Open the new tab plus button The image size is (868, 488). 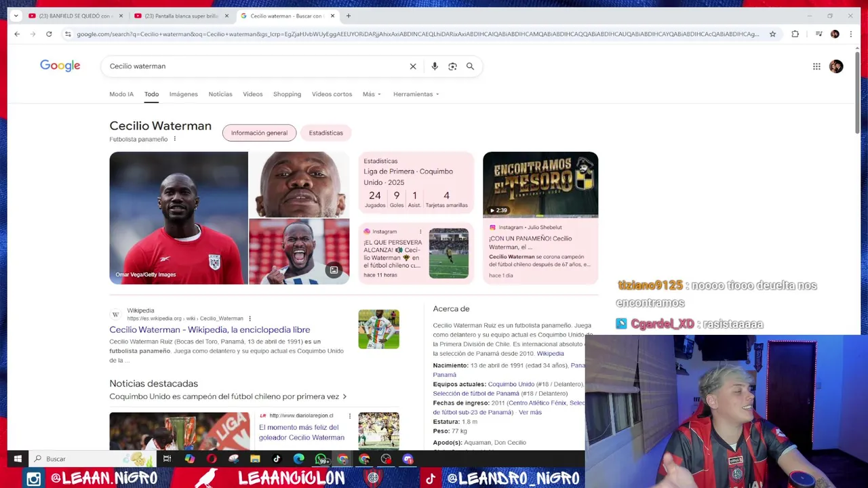349,16
